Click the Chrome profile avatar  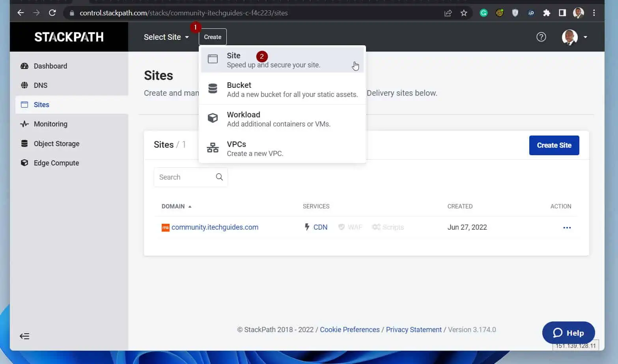click(x=579, y=13)
